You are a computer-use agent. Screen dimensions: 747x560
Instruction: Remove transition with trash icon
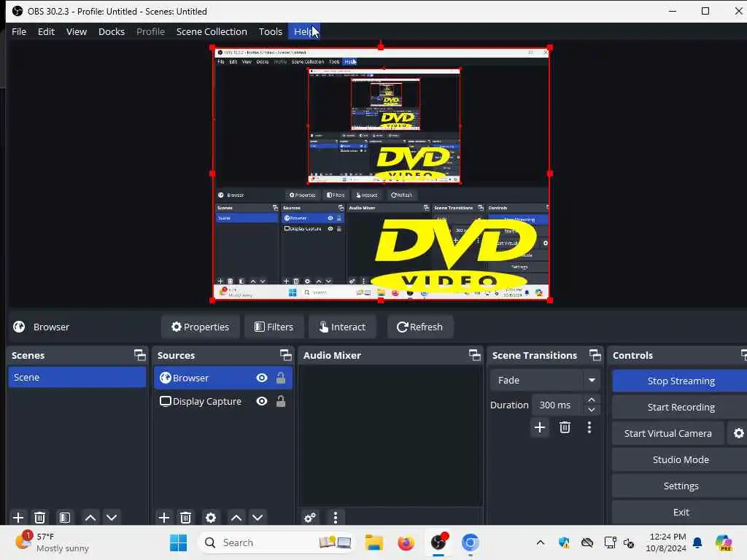point(565,427)
